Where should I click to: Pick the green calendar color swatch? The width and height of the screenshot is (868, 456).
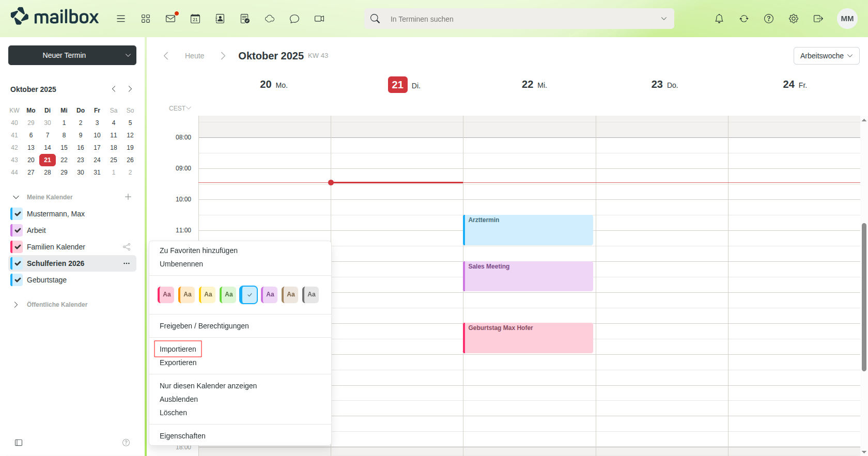click(228, 294)
